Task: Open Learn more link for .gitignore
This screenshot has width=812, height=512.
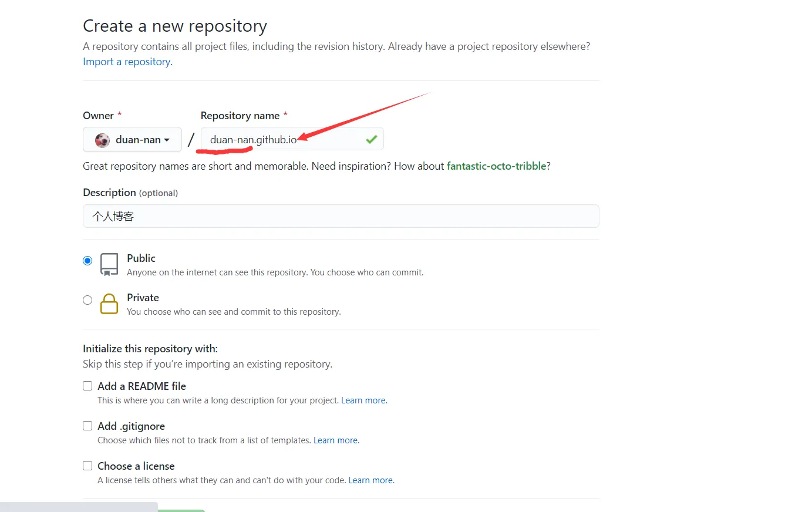Action: point(336,440)
